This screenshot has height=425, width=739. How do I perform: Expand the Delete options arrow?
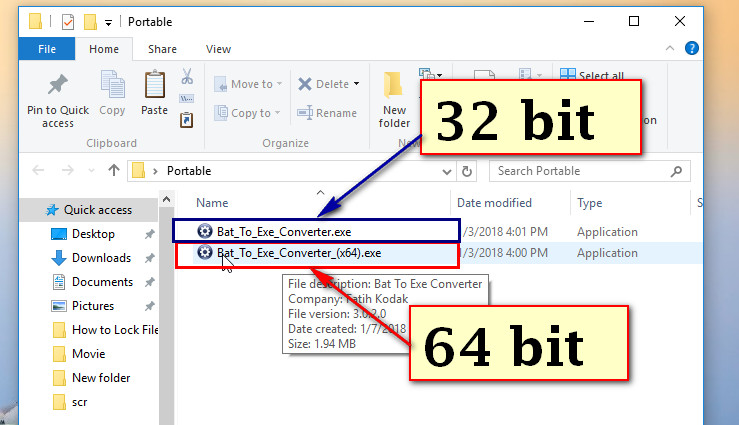tap(357, 84)
